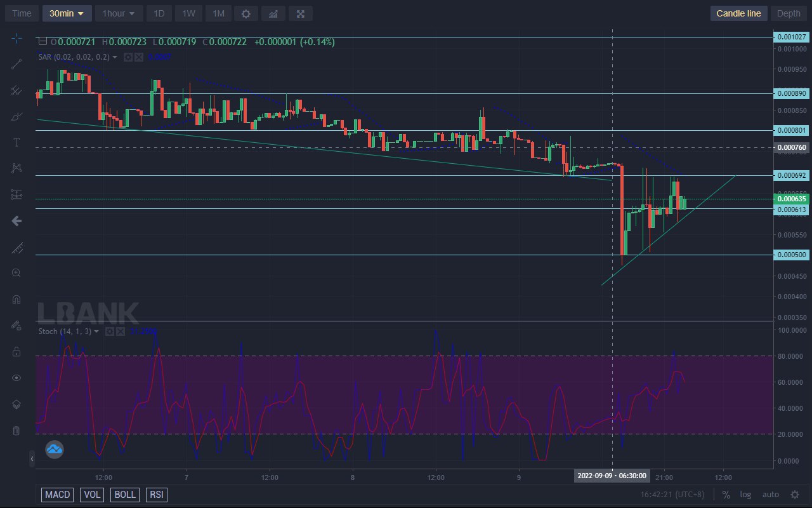Toggle log scale mode
The height and width of the screenshot is (508, 812).
(745, 495)
